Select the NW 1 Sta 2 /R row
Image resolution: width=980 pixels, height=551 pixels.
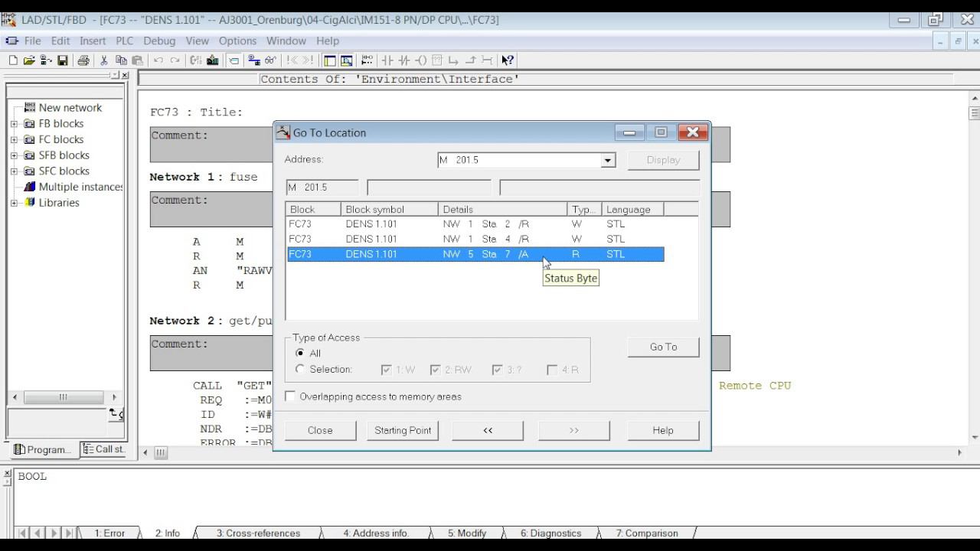(475, 224)
